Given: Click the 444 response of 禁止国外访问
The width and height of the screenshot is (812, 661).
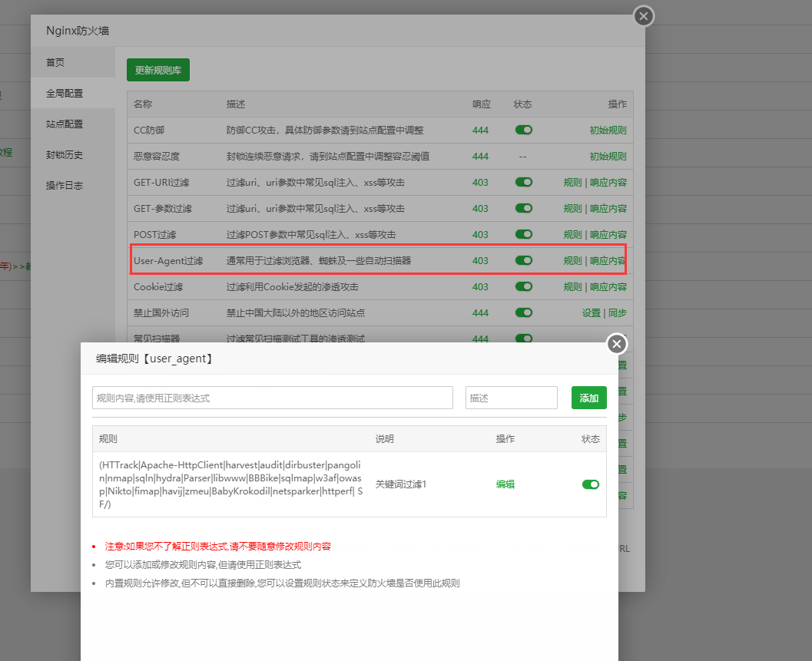Looking at the screenshot, I should coord(480,312).
